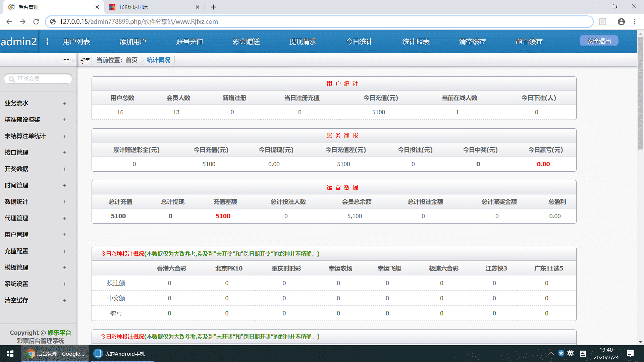Open the 用户列表 menu

coord(76,42)
